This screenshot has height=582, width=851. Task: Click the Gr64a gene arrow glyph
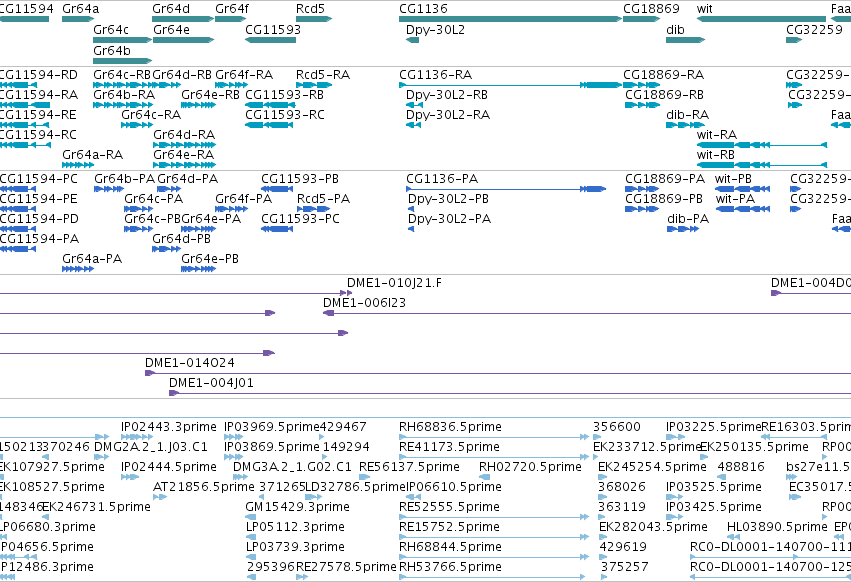click(78, 19)
